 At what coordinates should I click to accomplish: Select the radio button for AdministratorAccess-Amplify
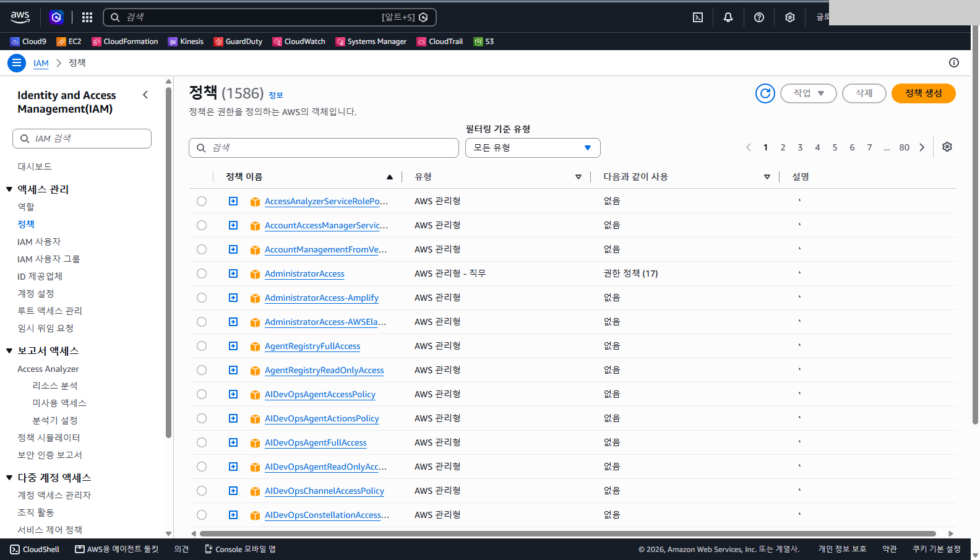[202, 298]
